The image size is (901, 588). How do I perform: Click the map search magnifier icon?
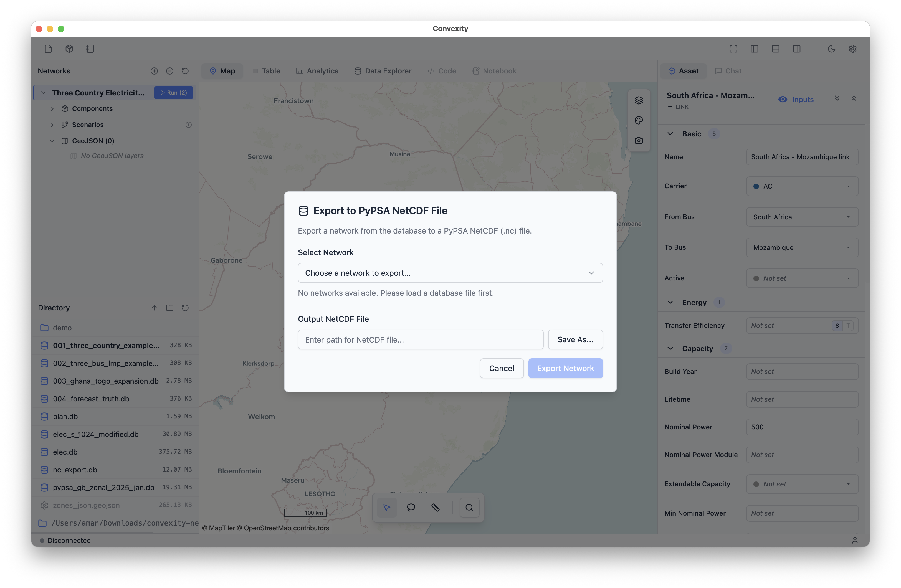(469, 507)
